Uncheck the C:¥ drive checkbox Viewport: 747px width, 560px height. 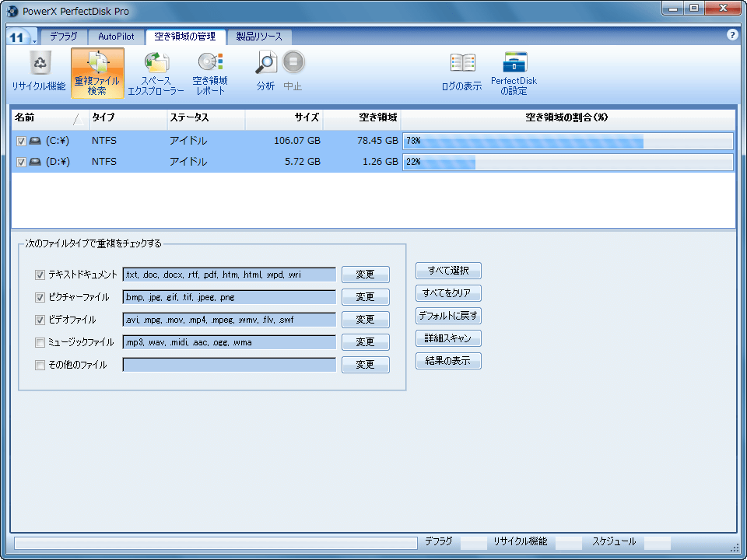[21, 142]
